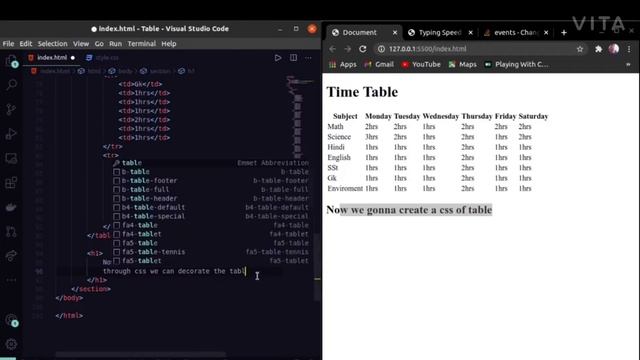This screenshot has height=360, width=640.
Task: Open the Help menu
Action: [x=169, y=44]
